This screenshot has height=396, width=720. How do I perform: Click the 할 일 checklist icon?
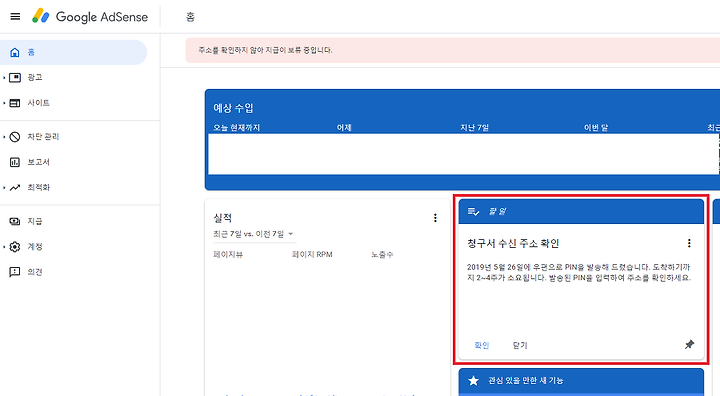(x=473, y=211)
